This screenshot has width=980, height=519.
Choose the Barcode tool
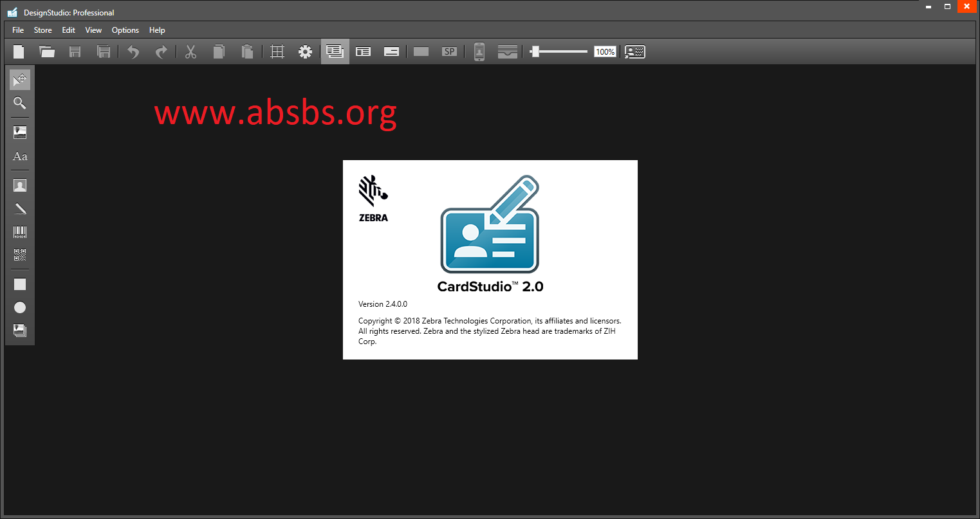pos(19,232)
